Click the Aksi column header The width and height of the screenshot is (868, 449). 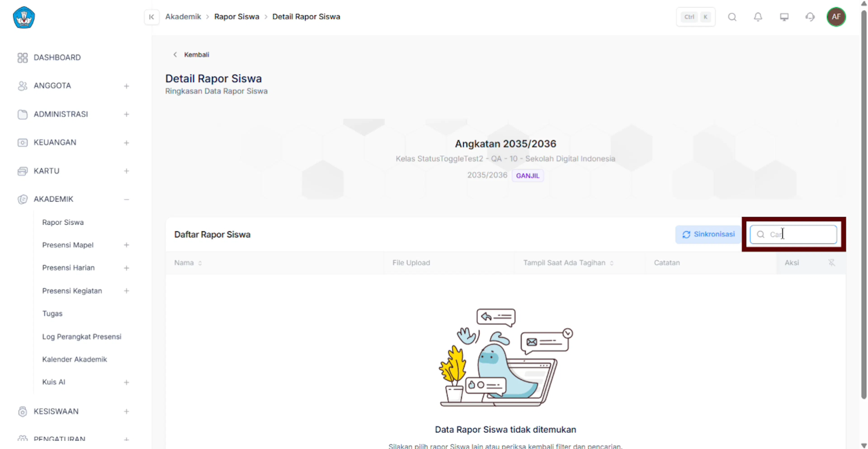tap(792, 263)
